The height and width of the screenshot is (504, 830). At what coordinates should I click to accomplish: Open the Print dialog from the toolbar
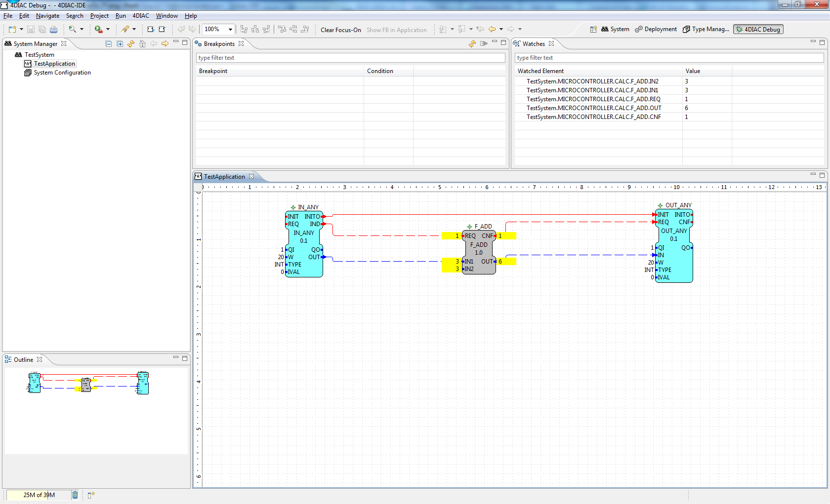(53, 29)
